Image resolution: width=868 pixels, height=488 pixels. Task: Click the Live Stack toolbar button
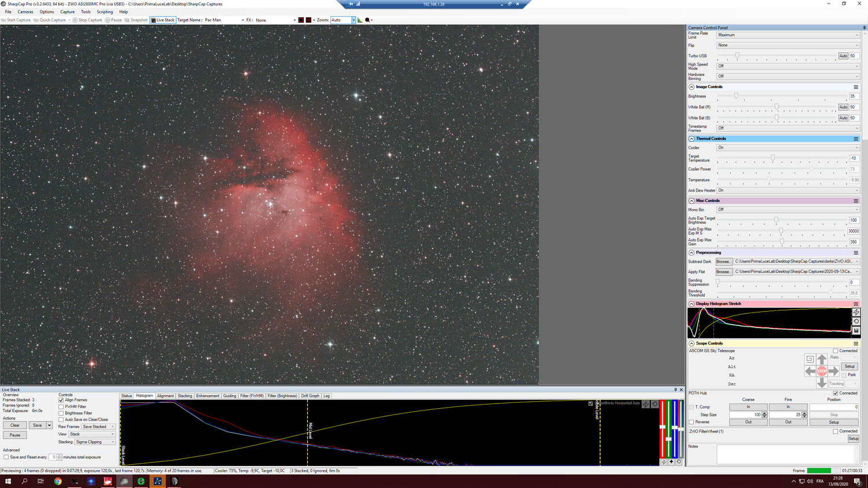coord(163,20)
